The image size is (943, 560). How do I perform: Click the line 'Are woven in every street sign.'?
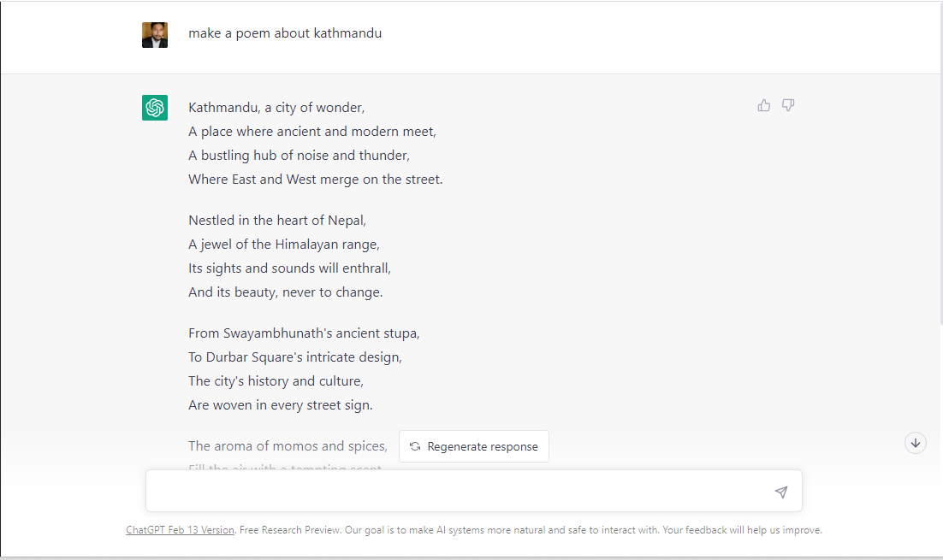coord(281,405)
